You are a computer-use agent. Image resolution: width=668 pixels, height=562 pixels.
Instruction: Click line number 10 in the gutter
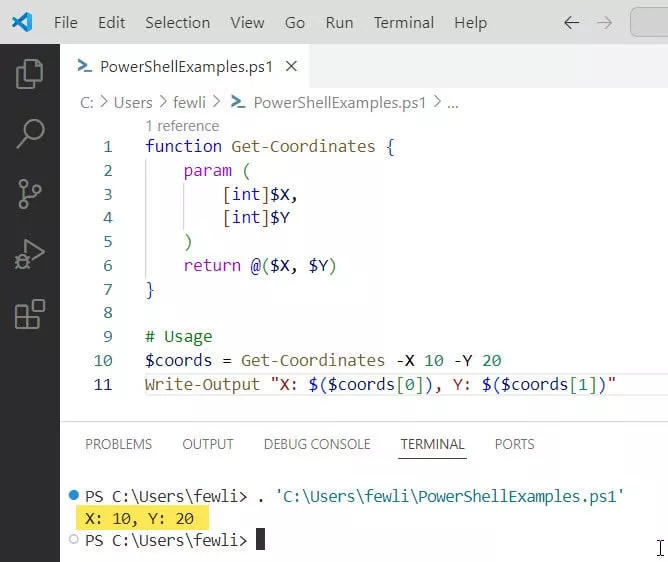(x=103, y=361)
